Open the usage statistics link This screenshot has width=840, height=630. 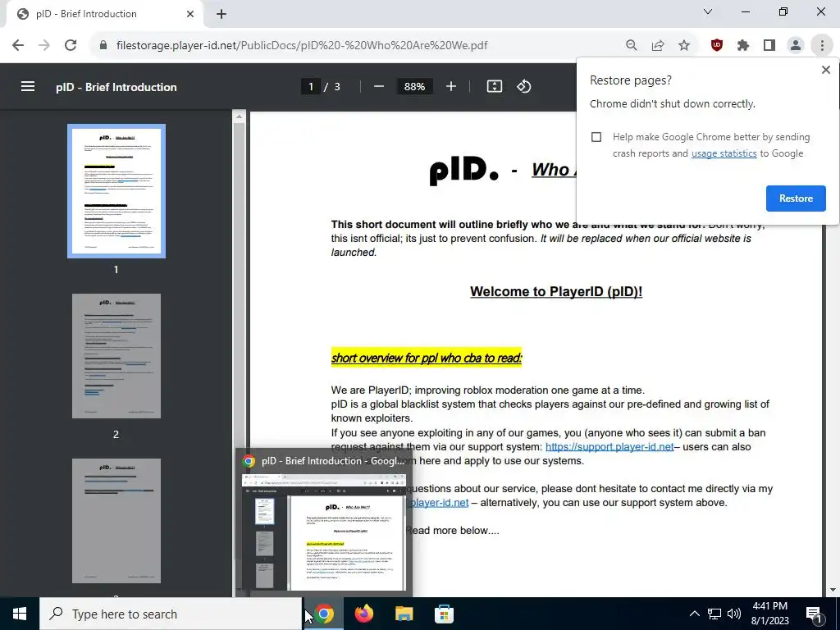click(724, 153)
